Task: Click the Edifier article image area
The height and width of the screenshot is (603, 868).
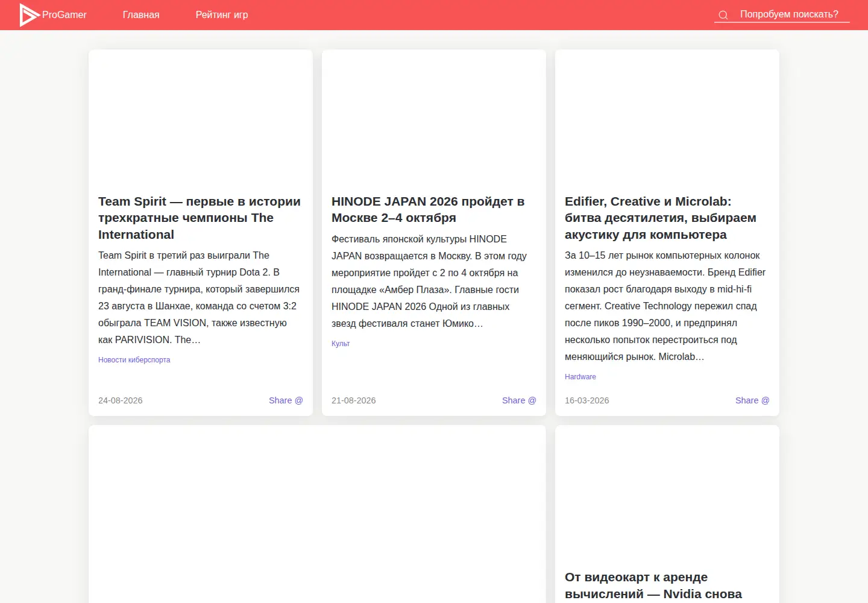Action: [x=667, y=117]
